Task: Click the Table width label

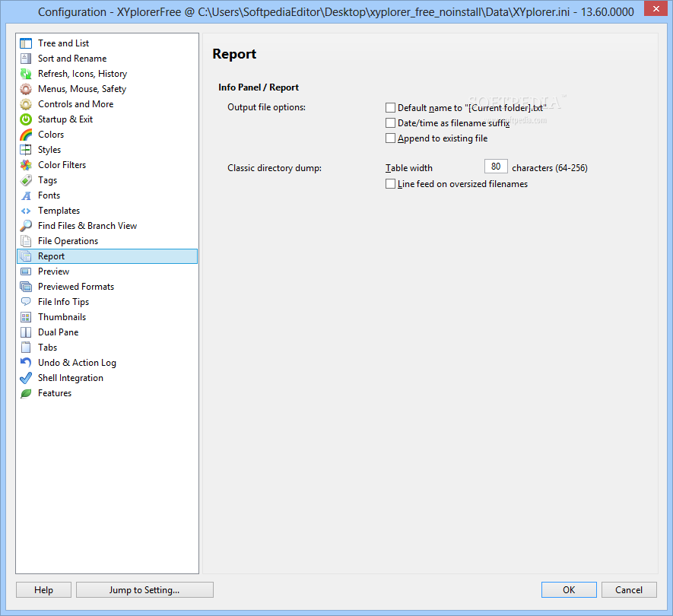Action: (408, 168)
